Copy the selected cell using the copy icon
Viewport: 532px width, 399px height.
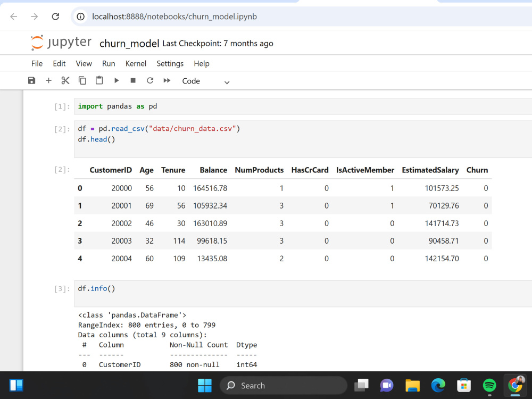pyautogui.click(x=82, y=80)
